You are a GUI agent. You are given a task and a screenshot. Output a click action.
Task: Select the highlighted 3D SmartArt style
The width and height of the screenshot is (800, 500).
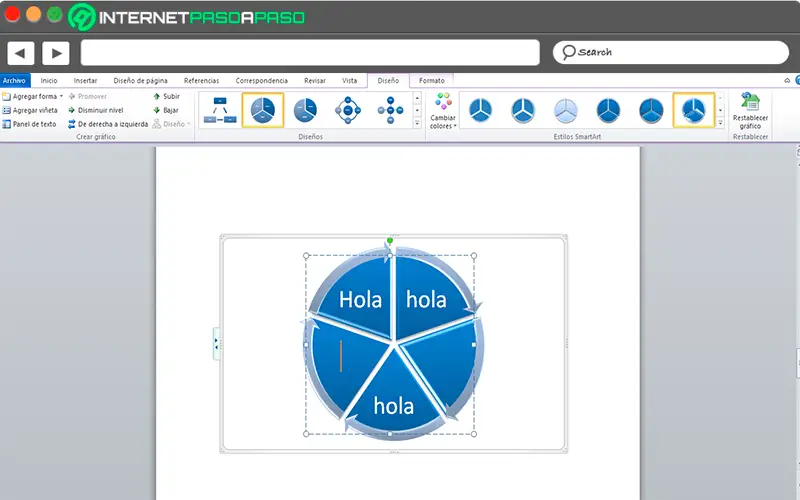(694, 110)
